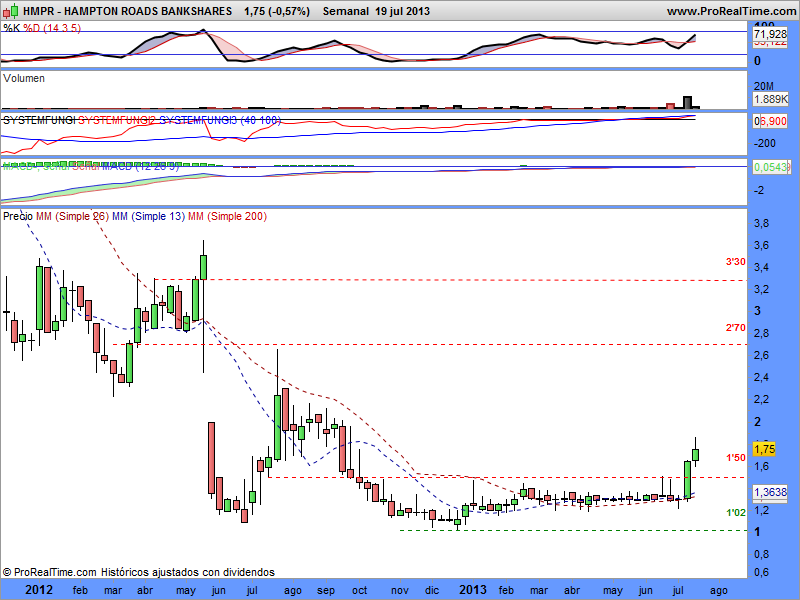Open the www.ProRealTime.com link
This screenshot has height=600, width=800.
[732, 11]
